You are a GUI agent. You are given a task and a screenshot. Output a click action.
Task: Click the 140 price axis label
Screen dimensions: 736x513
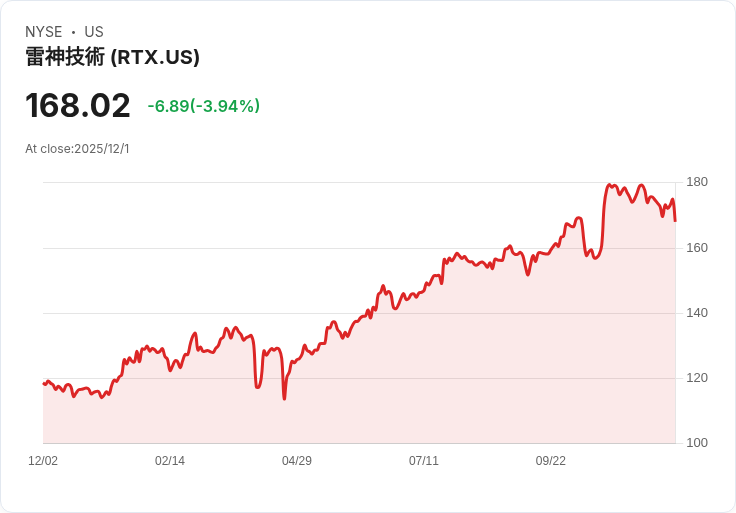click(x=697, y=313)
